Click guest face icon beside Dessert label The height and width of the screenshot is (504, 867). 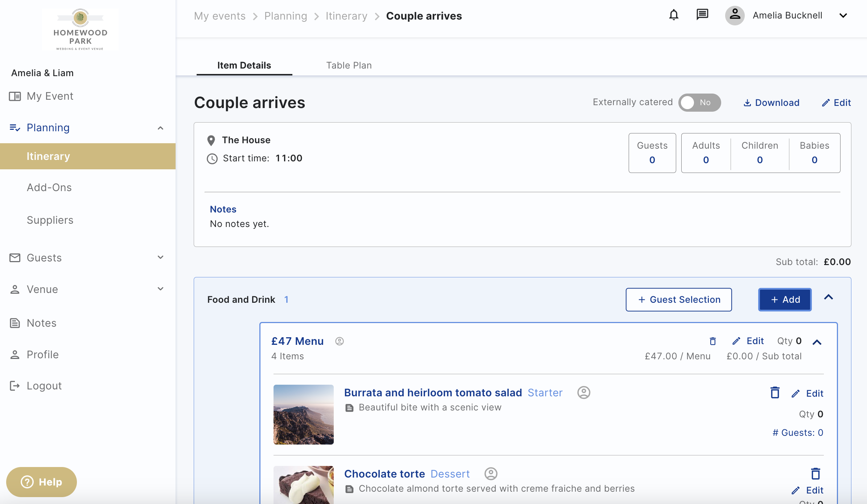coord(491,474)
